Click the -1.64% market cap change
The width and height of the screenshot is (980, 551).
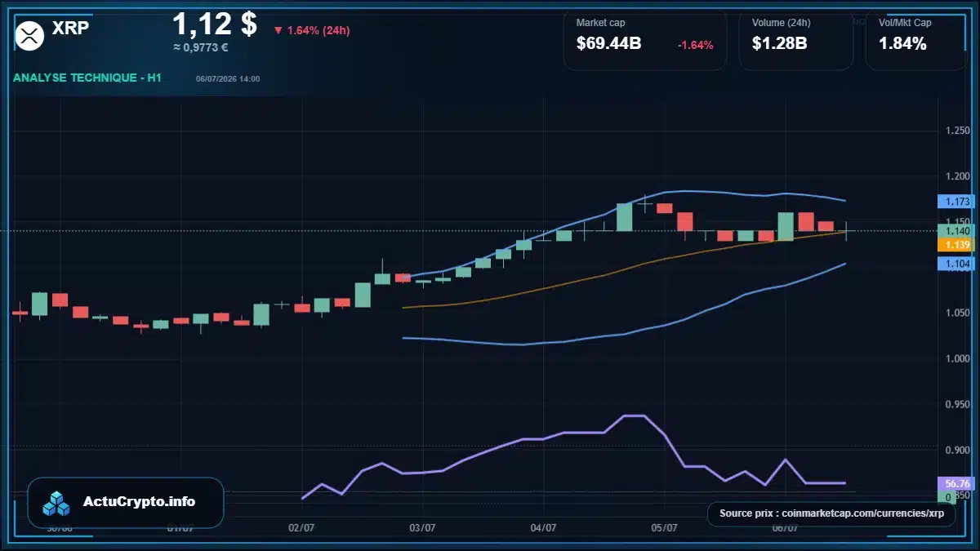[x=696, y=45]
